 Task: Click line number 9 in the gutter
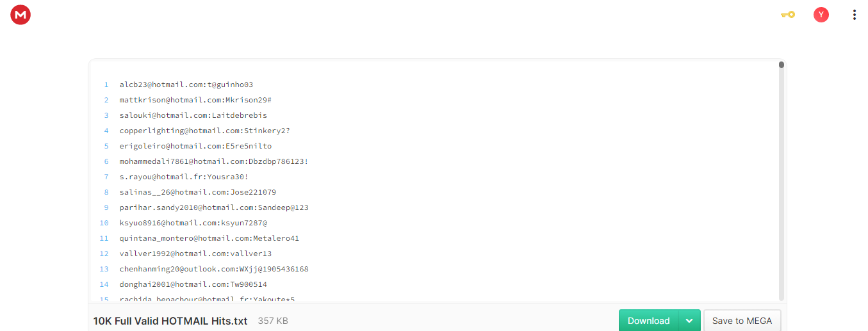(106, 207)
